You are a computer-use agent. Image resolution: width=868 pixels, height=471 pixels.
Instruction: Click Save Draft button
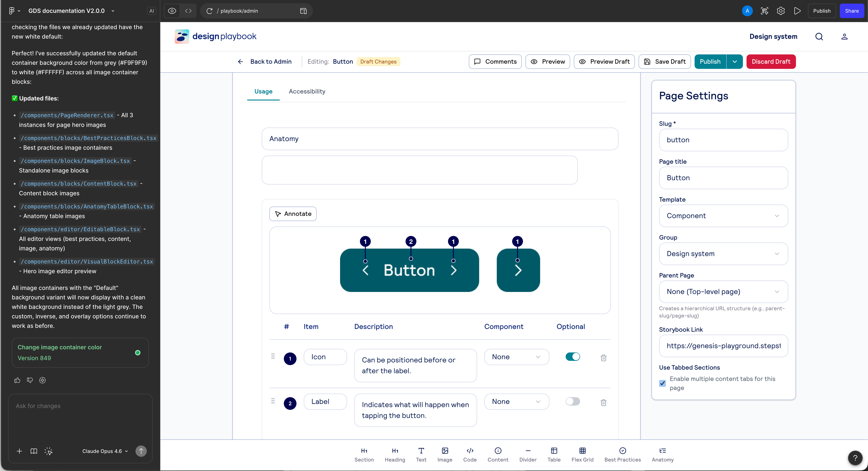(664, 62)
